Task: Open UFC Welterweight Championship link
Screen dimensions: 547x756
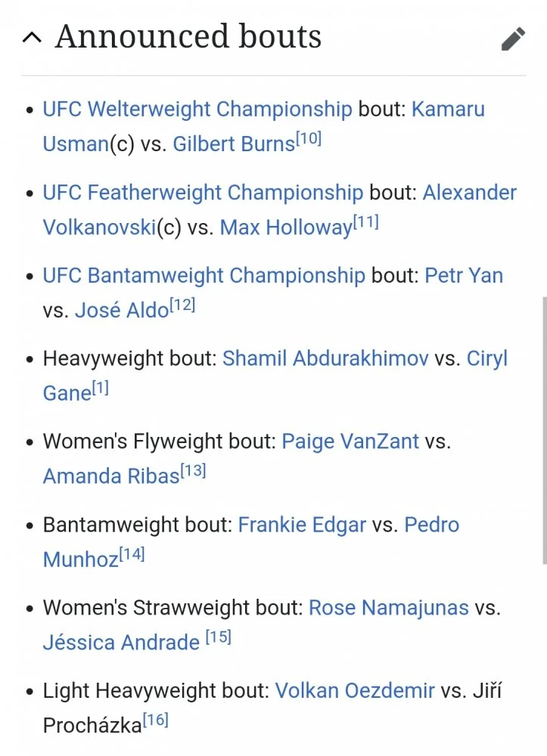Action: click(197, 109)
